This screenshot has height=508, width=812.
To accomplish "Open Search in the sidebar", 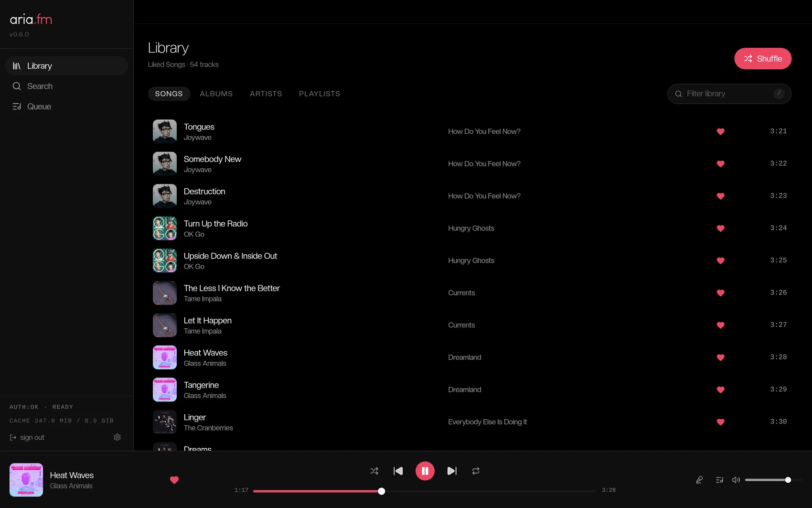I will pos(66,86).
